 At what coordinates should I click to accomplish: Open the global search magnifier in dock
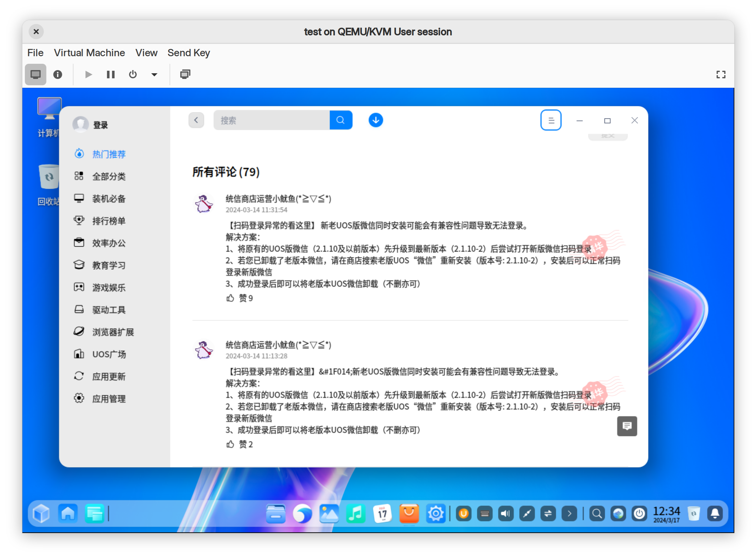(597, 513)
